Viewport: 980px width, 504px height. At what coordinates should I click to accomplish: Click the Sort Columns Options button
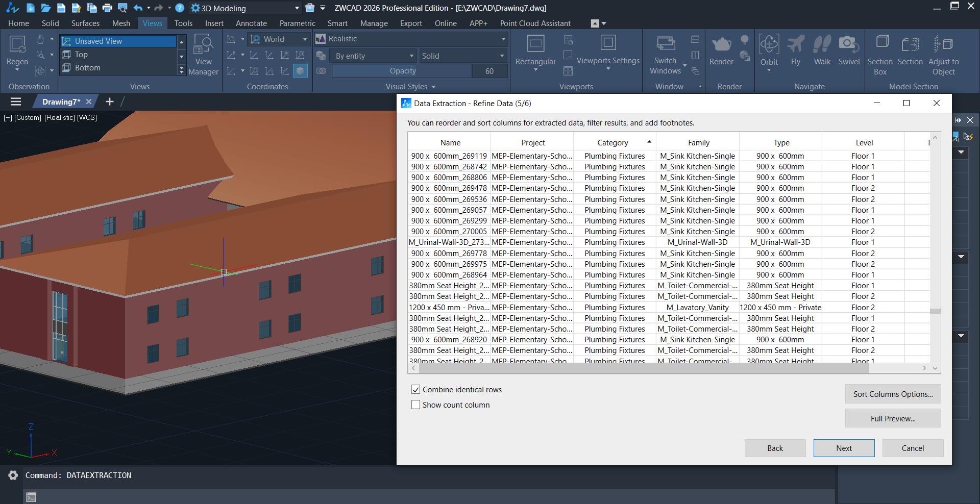(x=893, y=394)
